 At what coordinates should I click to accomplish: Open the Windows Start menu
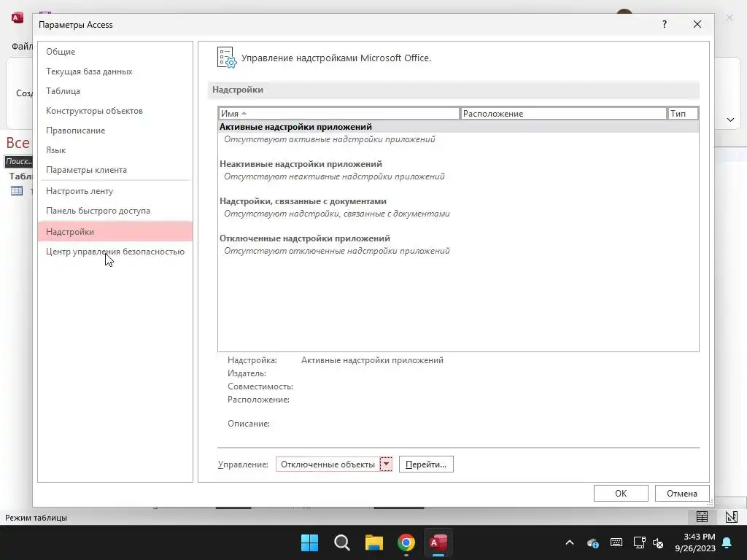point(309,542)
